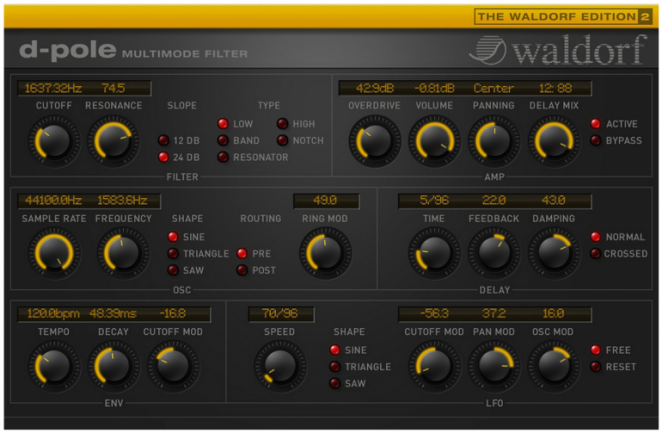This screenshot has height=433, width=662.
Task: Select the 12 dB filter slope
Action: point(164,140)
